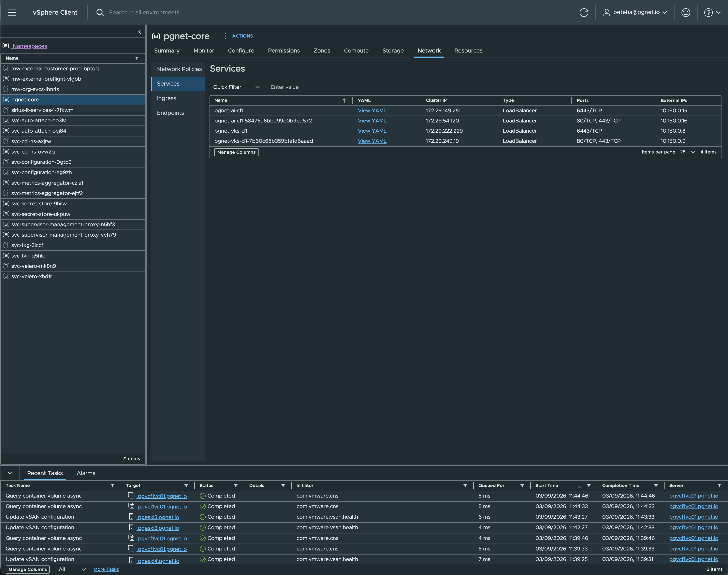Screen dimensions: 728x575
Task: Refresh the vSphere Client view
Action: click(584, 12)
